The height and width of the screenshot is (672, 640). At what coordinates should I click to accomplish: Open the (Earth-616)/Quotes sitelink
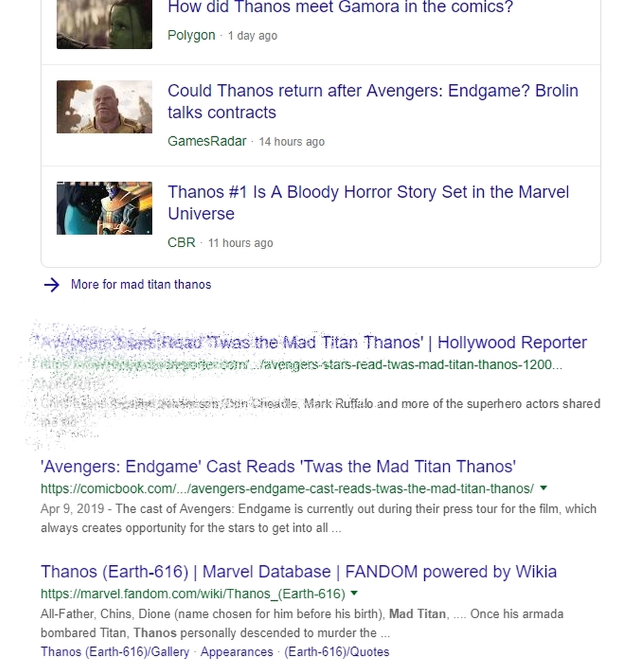coord(337,652)
